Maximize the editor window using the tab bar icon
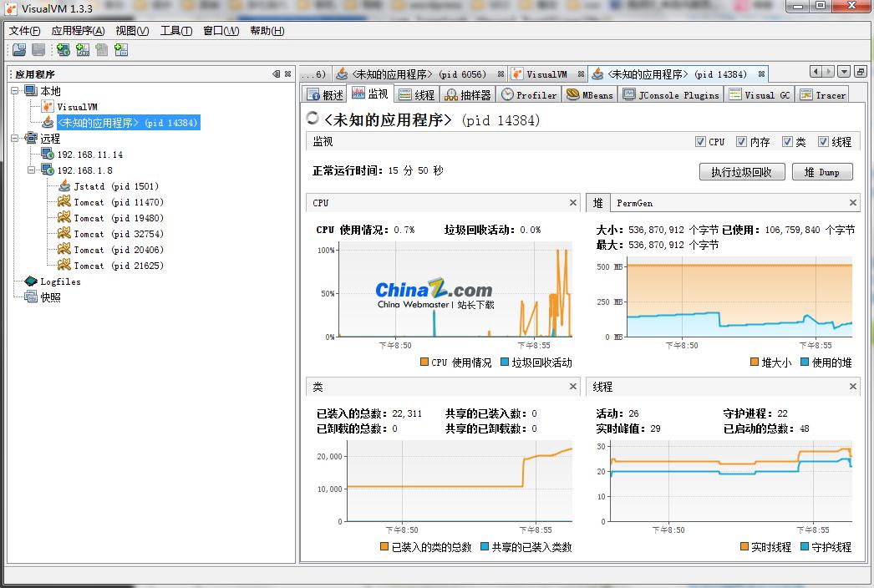The image size is (874, 588). point(860,73)
